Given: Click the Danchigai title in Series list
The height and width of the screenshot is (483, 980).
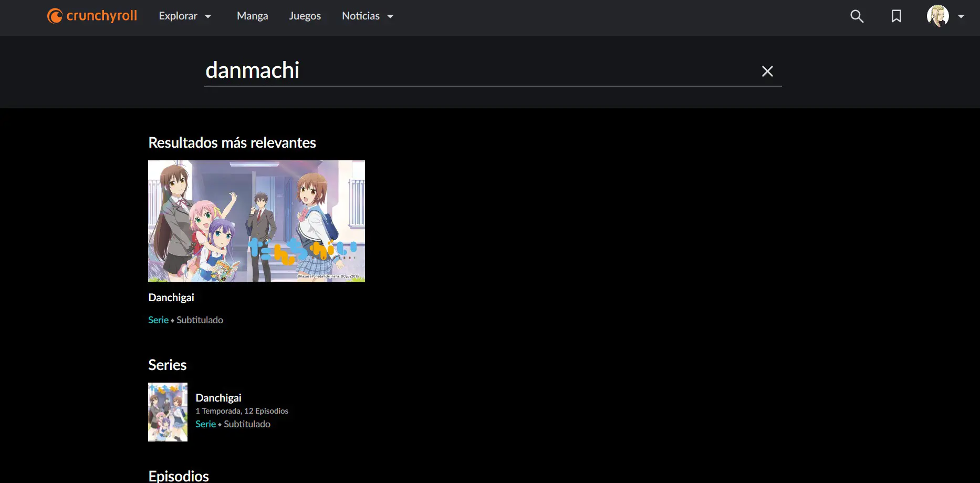Looking at the screenshot, I should point(218,398).
